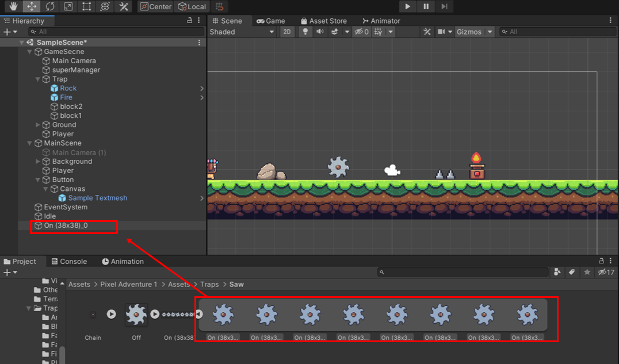Select superManager in Hierarchy
Screen dimensions: 619x364
pos(76,70)
